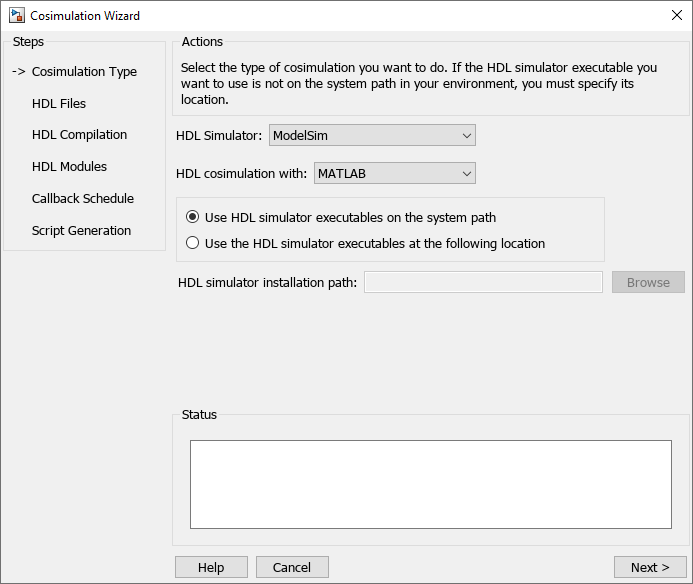This screenshot has height=584, width=693.
Task: Select the Cosimulation Type step
Action: point(84,72)
